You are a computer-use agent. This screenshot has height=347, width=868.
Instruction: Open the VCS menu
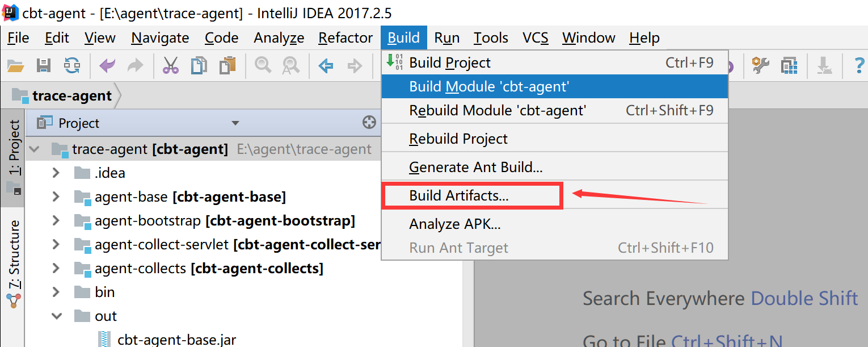click(x=536, y=38)
